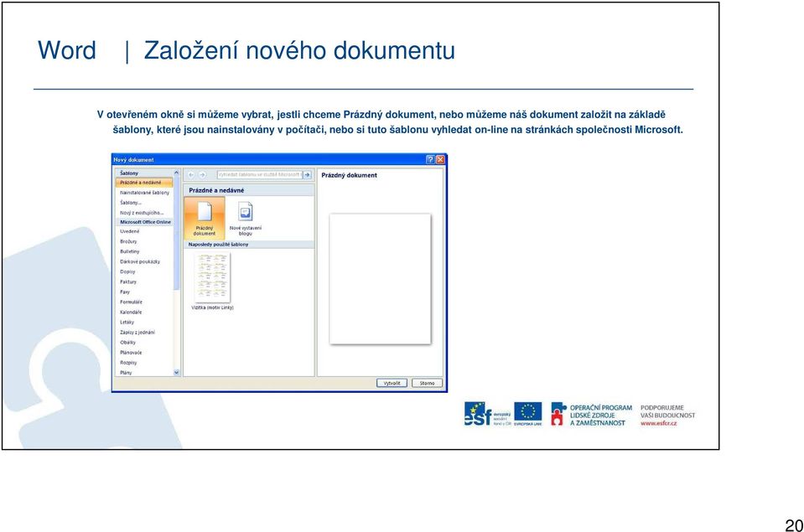This screenshot has height=532, width=804.
Task: Select the Dopisy category
Action: (x=127, y=271)
